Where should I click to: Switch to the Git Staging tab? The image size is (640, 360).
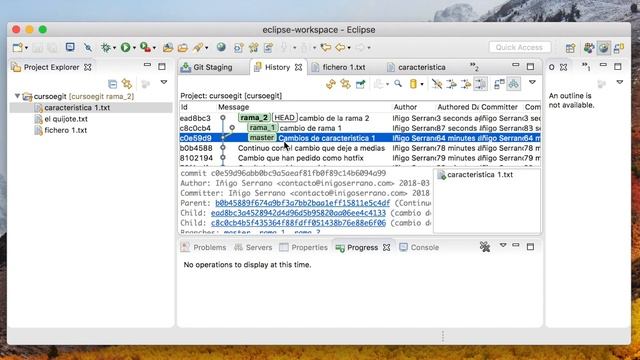[213, 67]
